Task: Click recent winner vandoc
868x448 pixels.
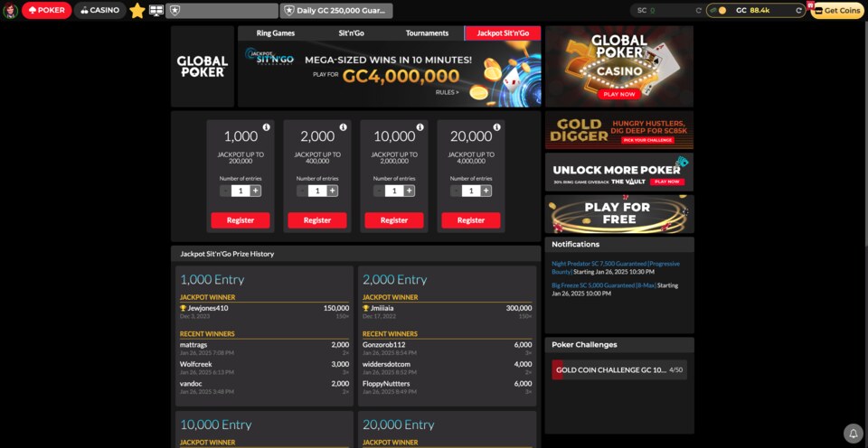Action: [191, 383]
